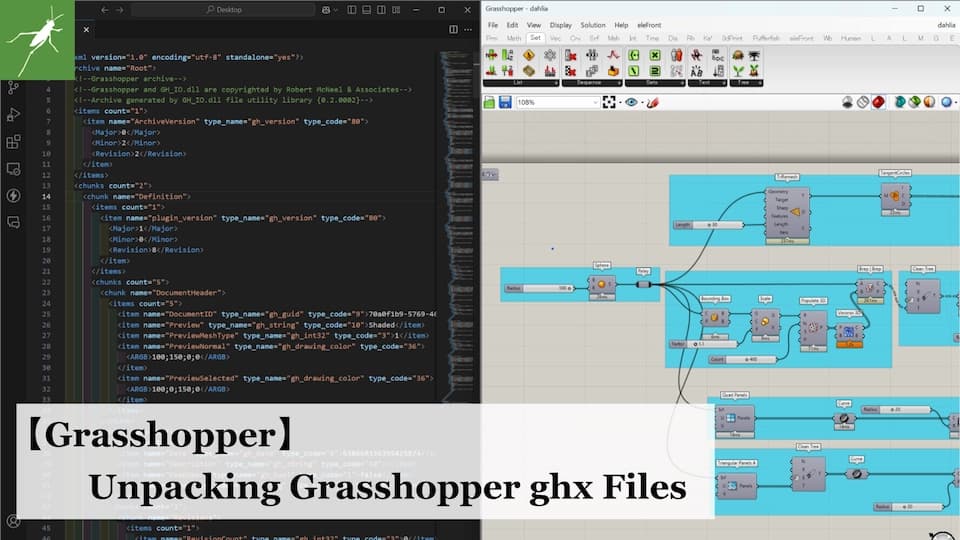Image resolution: width=960 pixels, height=540 pixels.
Task: Click the Count number slider
Action: coord(741,359)
